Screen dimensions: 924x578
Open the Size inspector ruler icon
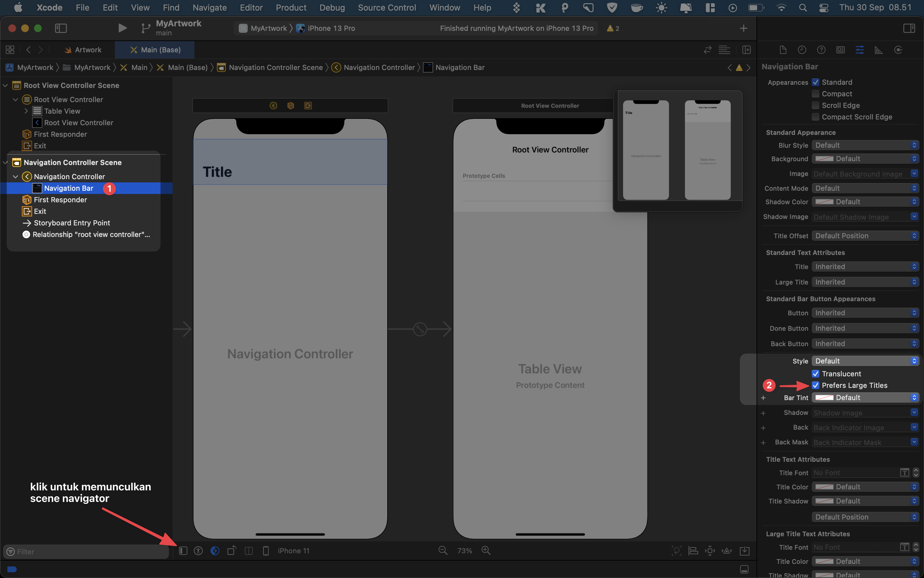point(878,50)
